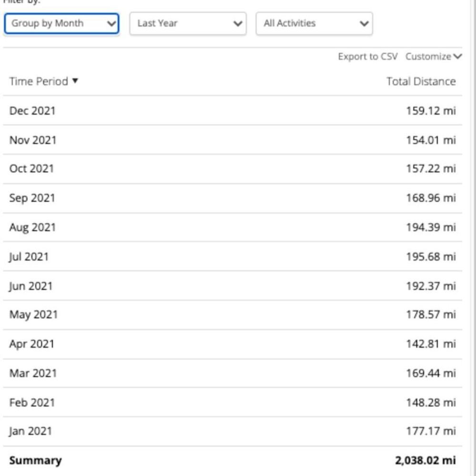Select the Apr 2021 row label
476x476 pixels.
(32, 344)
